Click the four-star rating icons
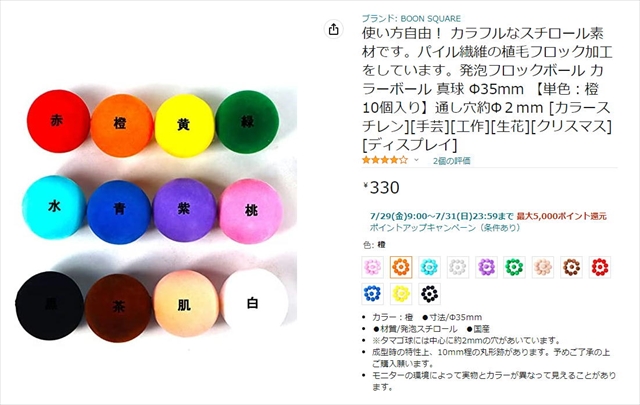Screen dimensions: 640x405 click(x=385, y=160)
